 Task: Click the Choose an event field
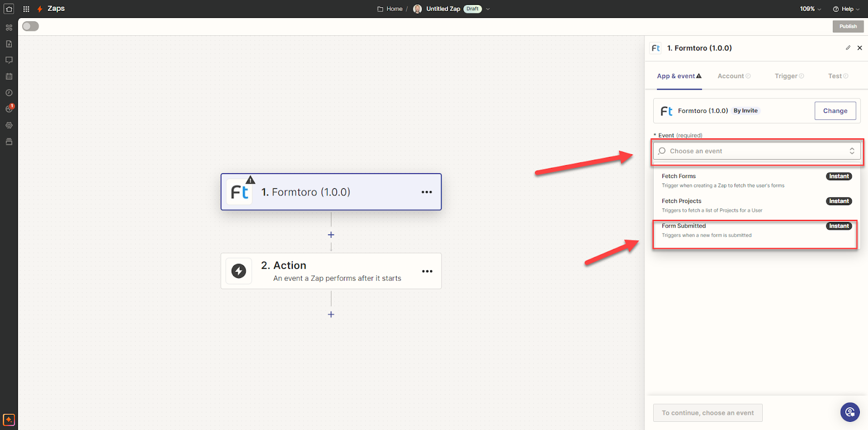coord(757,151)
